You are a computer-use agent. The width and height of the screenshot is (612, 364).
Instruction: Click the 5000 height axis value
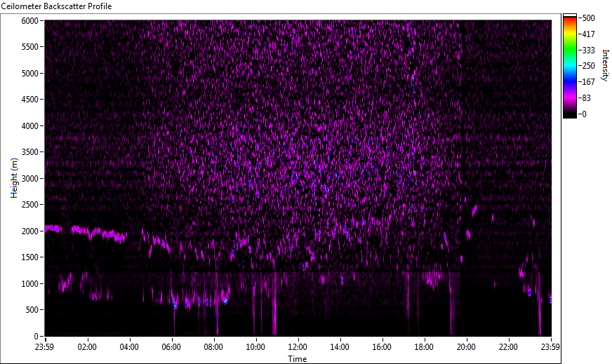29,74
